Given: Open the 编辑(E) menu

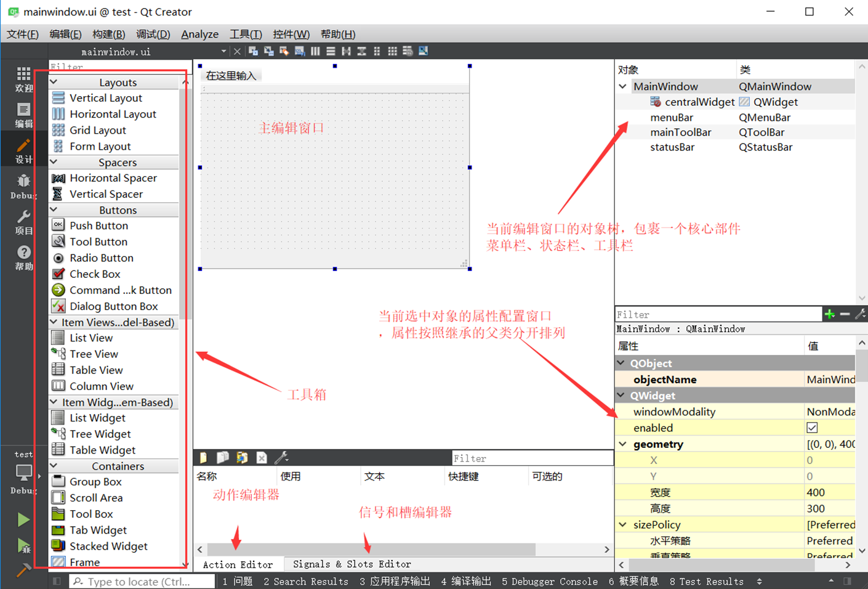Looking at the screenshot, I should click(65, 34).
